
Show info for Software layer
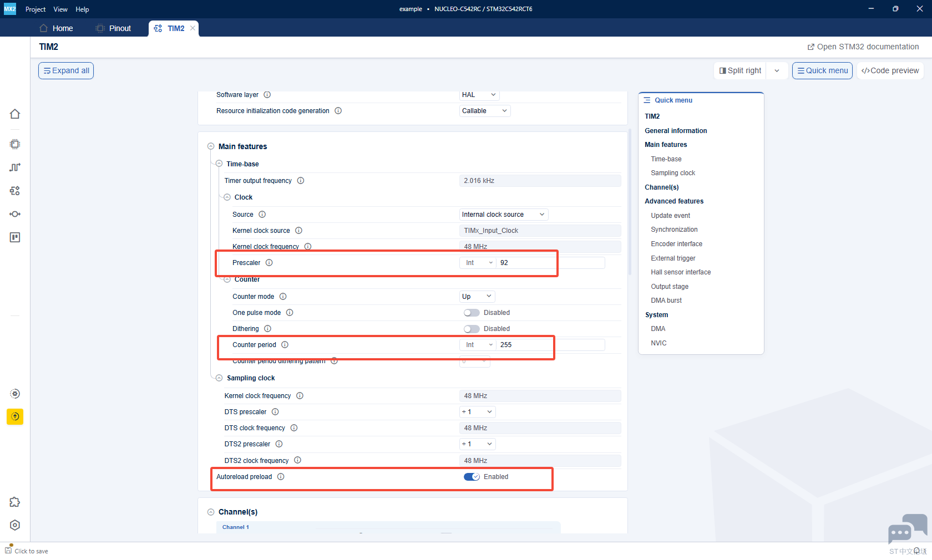click(x=267, y=95)
